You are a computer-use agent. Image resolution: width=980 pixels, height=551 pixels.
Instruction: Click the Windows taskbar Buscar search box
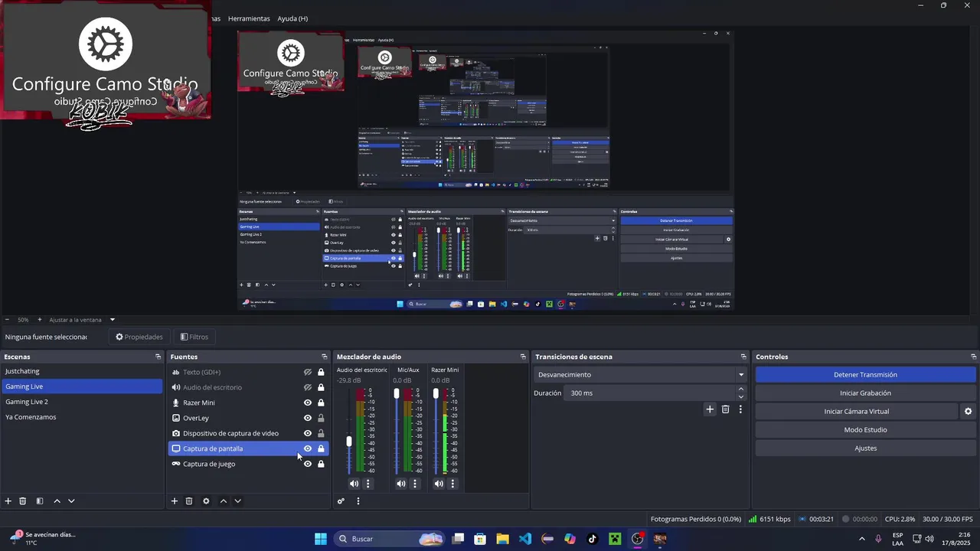390,539
